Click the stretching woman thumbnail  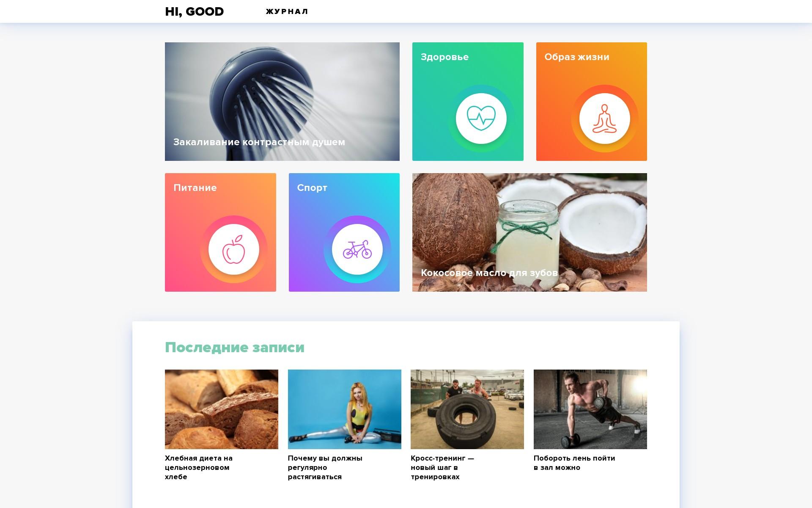tap(344, 409)
